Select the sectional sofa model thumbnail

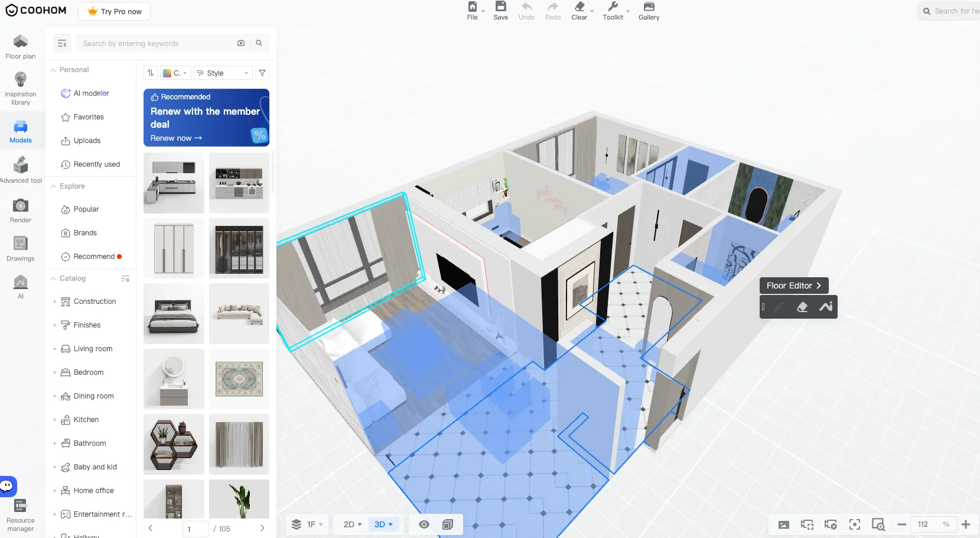[x=239, y=314]
